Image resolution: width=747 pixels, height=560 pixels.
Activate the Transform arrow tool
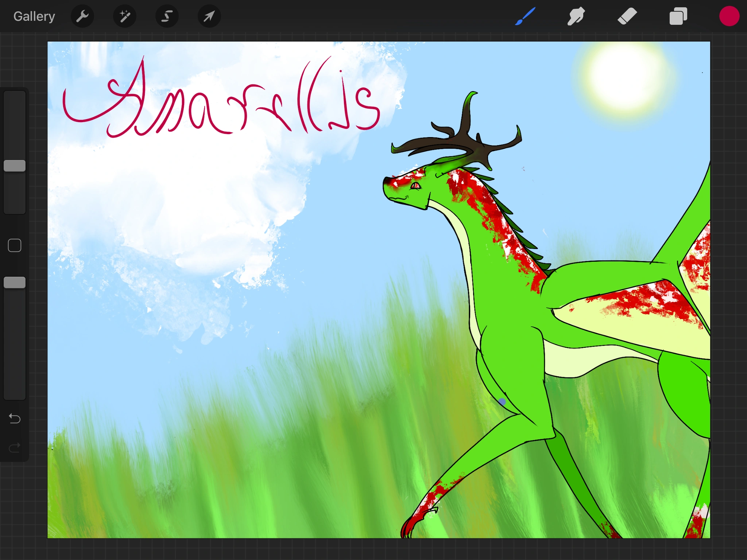[209, 16]
